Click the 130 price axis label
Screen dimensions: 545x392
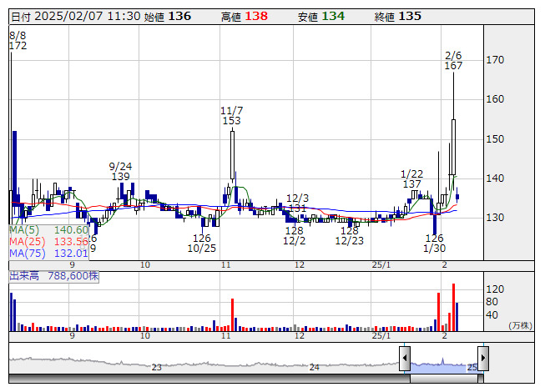pos(495,218)
